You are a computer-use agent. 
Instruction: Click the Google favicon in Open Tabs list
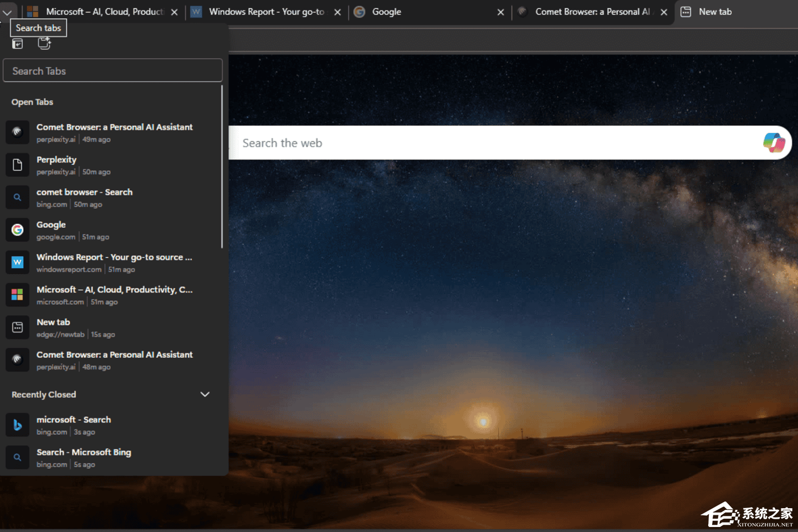tap(17, 230)
